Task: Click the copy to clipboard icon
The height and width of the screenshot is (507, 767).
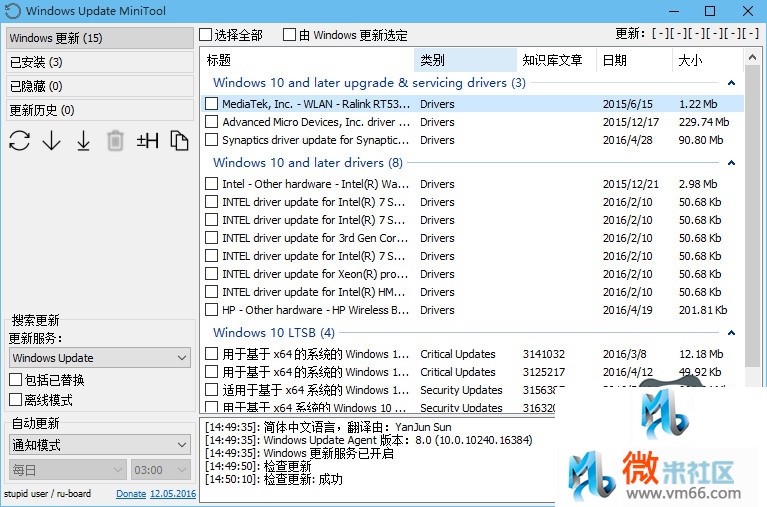Action: pyautogui.click(x=180, y=141)
